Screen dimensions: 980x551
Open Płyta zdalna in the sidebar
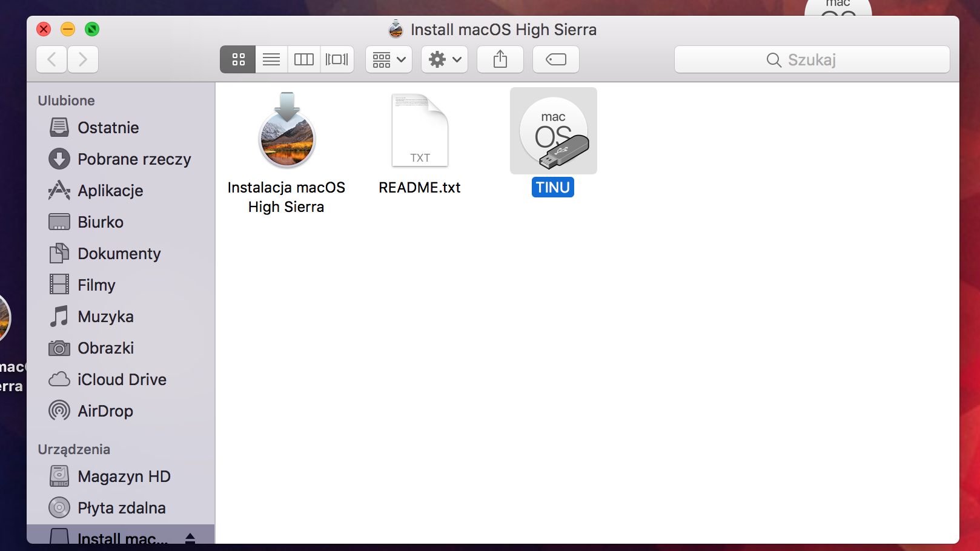pos(121,508)
